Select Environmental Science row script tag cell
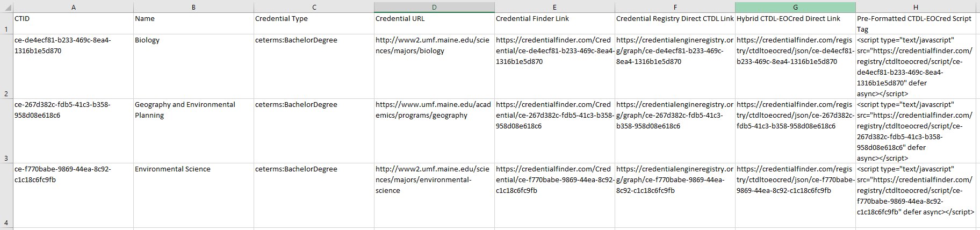 click(916, 196)
